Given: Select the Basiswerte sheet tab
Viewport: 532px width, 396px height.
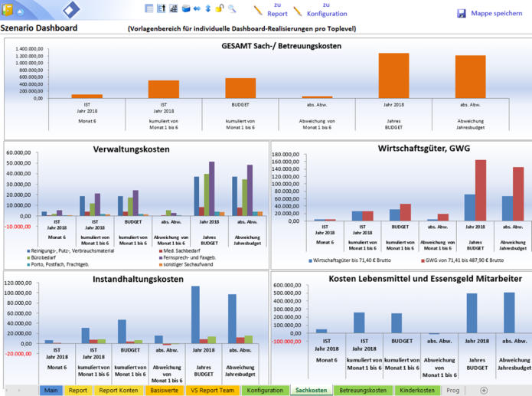Looking at the screenshot, I should tap(164, 390).
